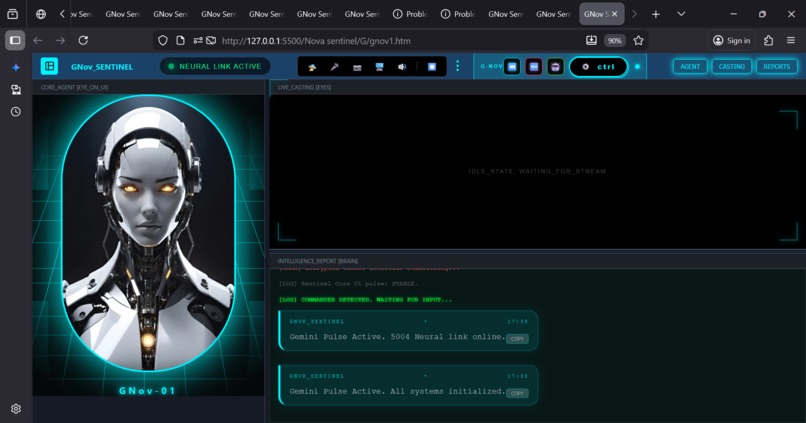
Task: Click the square stop button in the black toolbar
Action: click(x=432, y=67)
